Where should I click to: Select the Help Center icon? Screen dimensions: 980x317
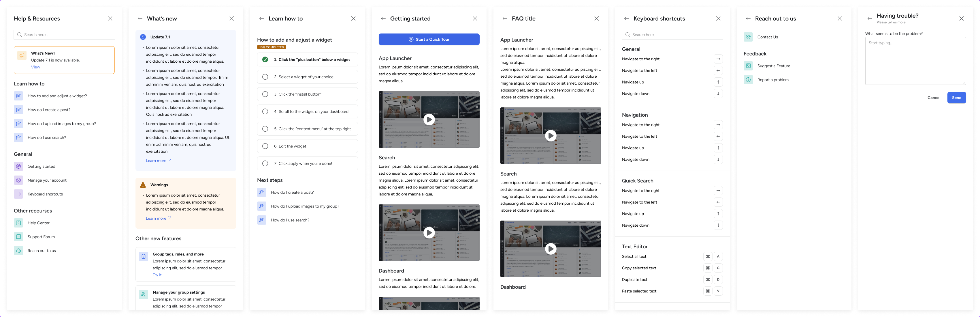[18, 223]
